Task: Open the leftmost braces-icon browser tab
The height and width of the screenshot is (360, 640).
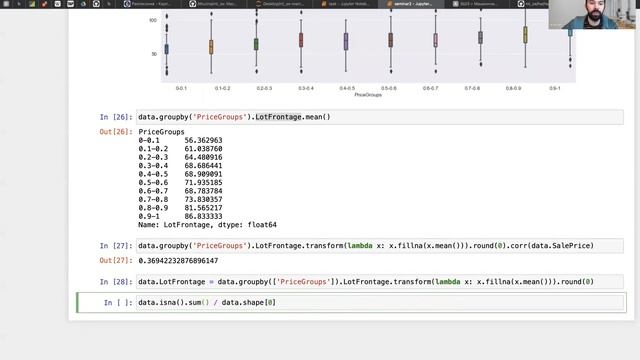Action: tap(149, 4)
